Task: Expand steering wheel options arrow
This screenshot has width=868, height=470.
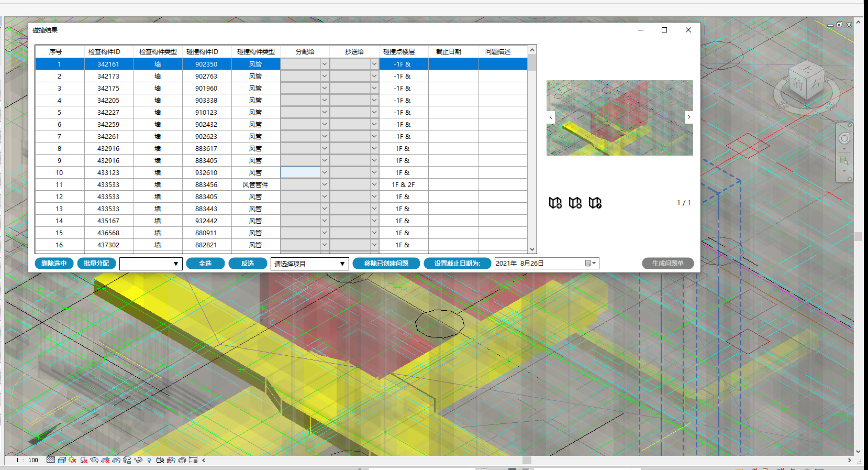Action: click(x=844, y=148)
